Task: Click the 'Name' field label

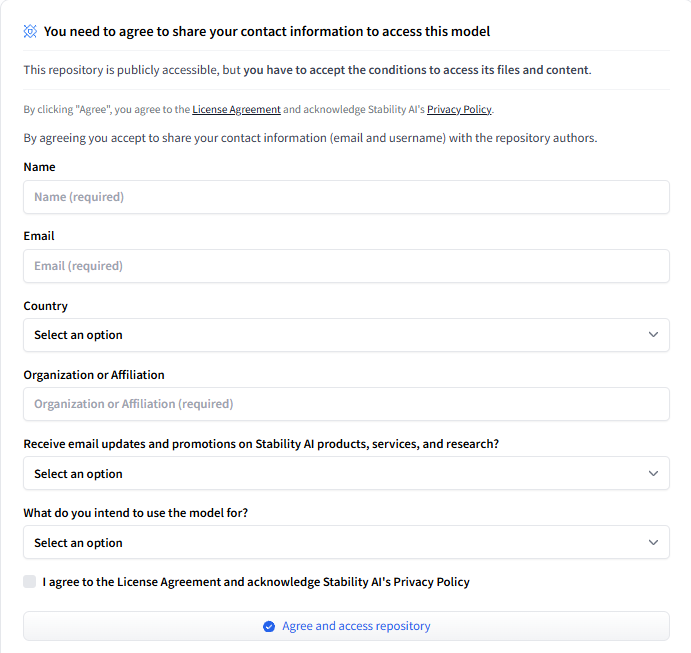Action: click(x=40, y=167)
